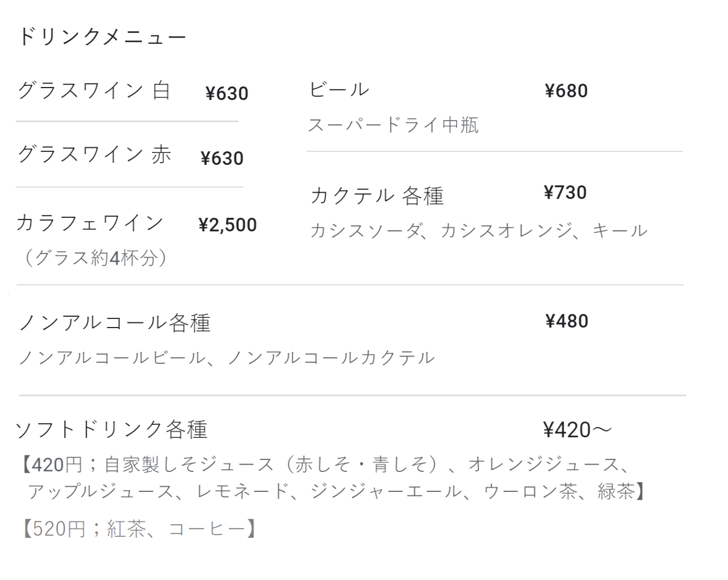The height and width of the screenshot is (580, 728).
Task: Select ノンアルコール各種 item
Action: click(114, 323)
